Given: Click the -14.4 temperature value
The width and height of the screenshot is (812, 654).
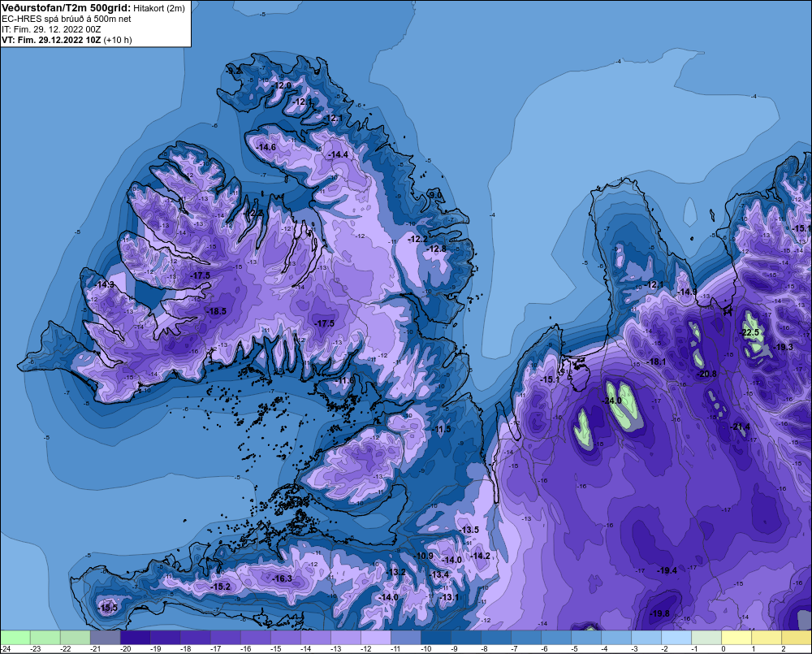Looking at the screenshot, I should coord(338,154).
